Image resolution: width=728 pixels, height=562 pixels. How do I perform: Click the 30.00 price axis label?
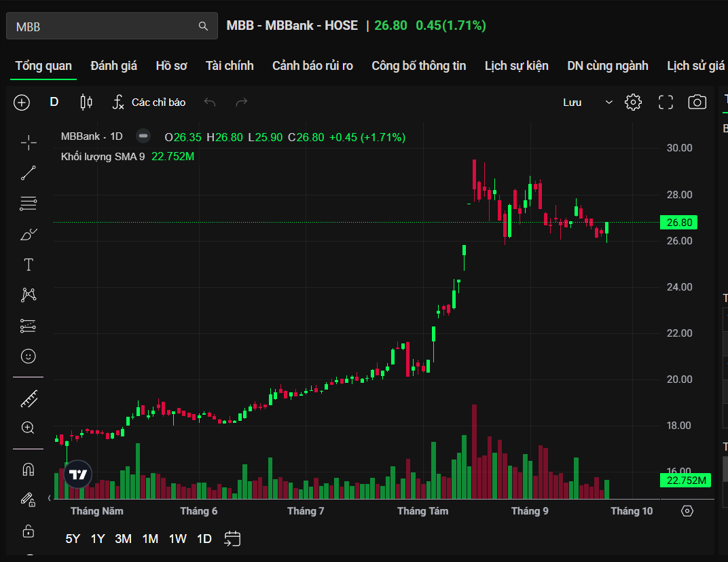coord(679,148)
